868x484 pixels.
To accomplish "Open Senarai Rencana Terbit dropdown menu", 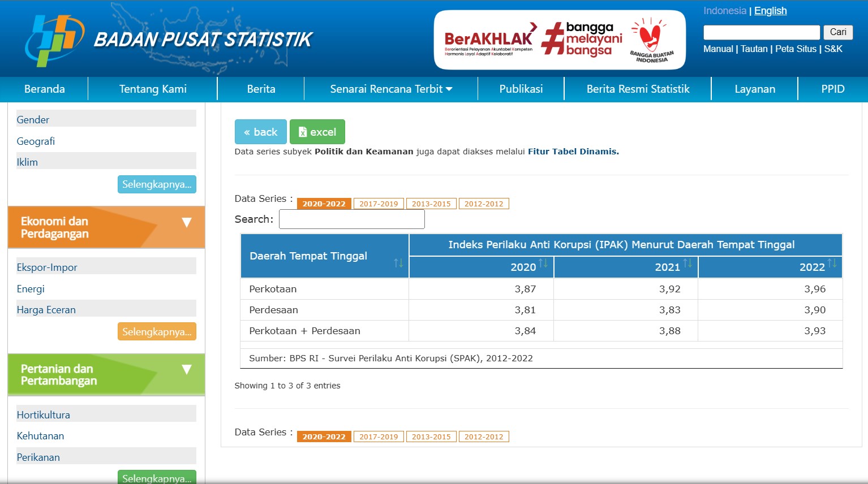I will [391, 89].
